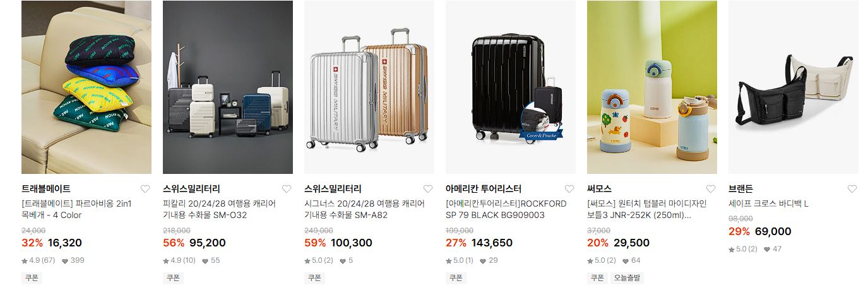This screenshot has width=868, height=288.
Task: Open 원터치 텀블러 마이디자인 보틀 title link
Action: 647,209
